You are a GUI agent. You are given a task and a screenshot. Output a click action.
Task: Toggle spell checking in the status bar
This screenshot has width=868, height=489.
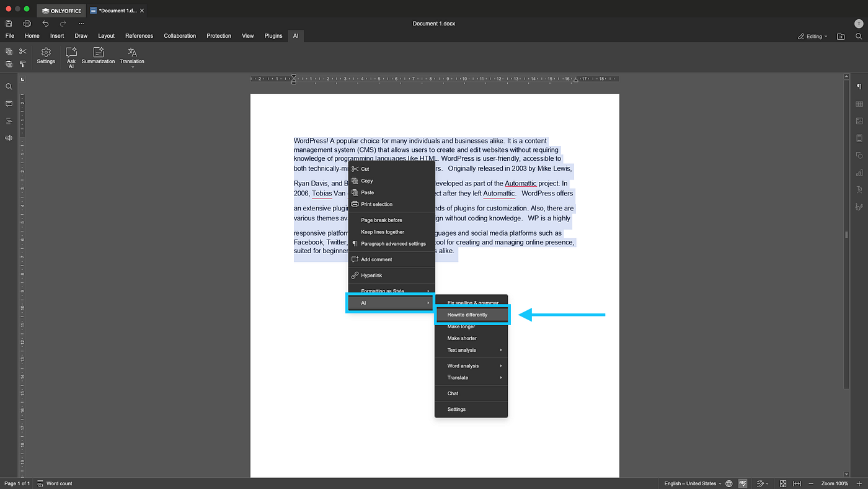(743, 483)
